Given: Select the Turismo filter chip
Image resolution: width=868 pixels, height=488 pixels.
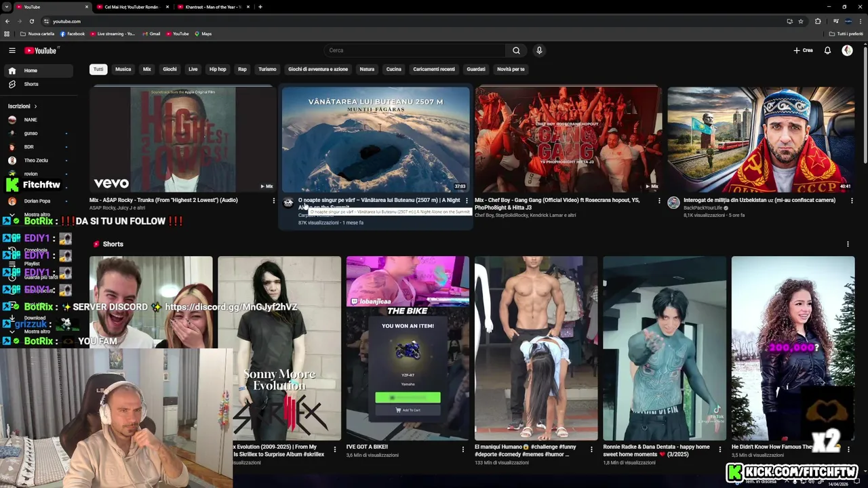Looking at the screenshot, I should point(267,69).
